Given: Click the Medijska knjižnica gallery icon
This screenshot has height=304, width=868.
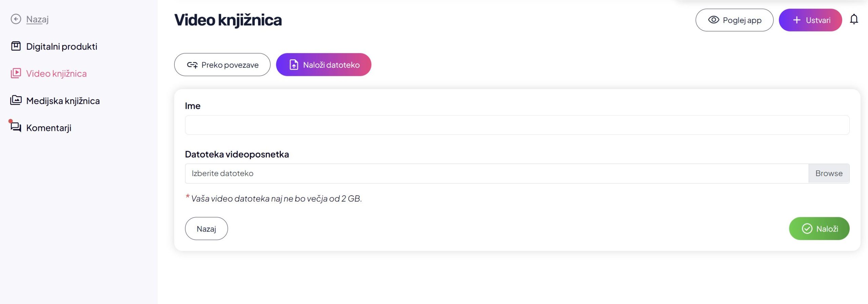Looking at the screenshot, I should point(16,100).
